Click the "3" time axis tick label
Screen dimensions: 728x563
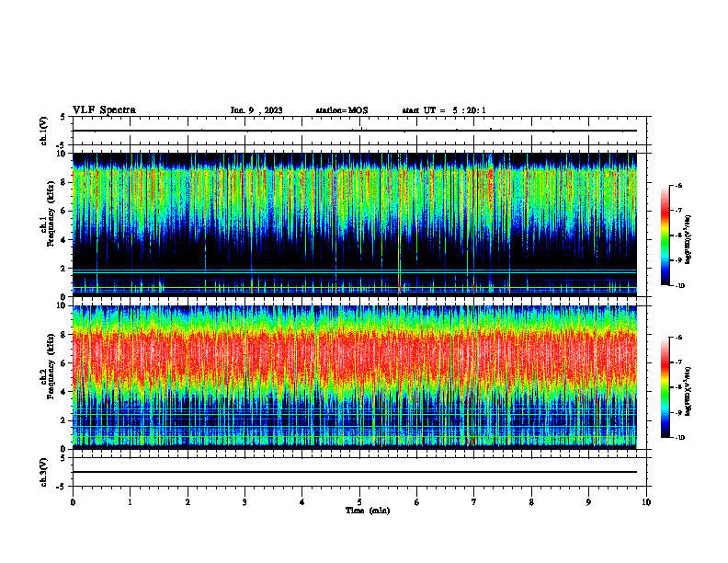245,502
